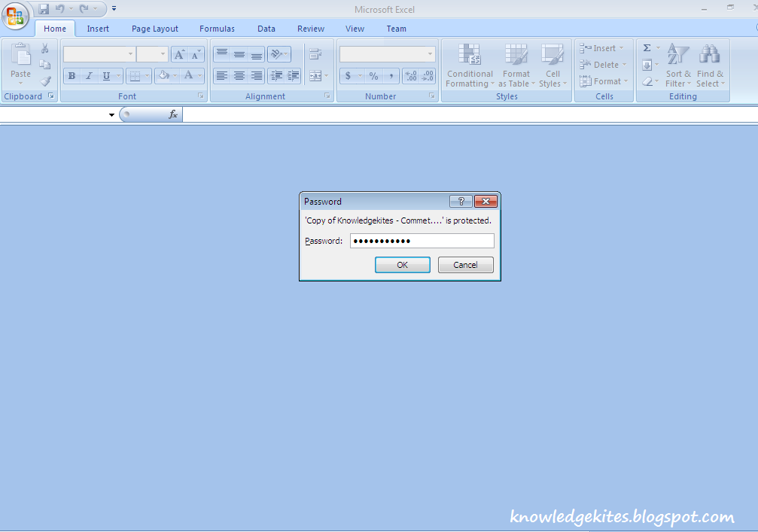Screen dimensions: 758x532
Task: Apply Accounting dollar format
Action: tap(348, 76)
